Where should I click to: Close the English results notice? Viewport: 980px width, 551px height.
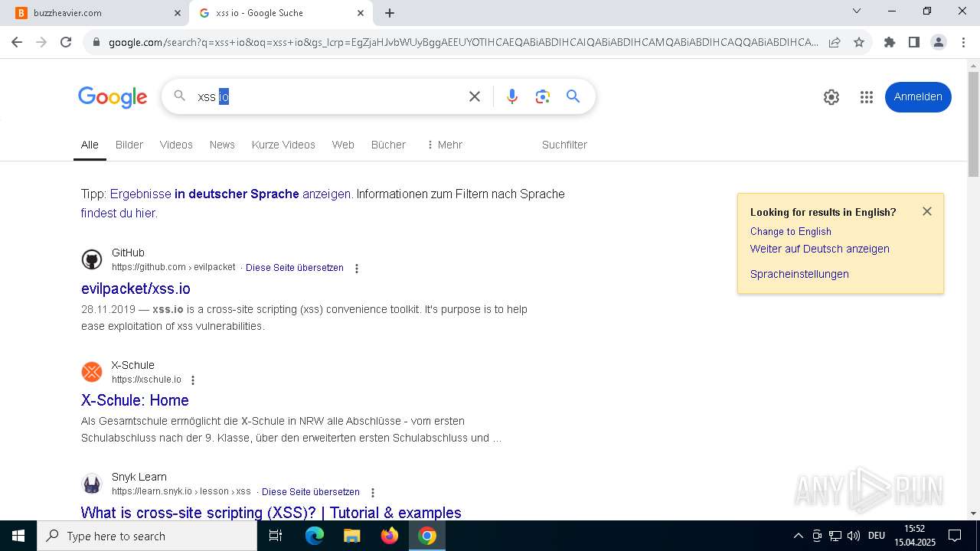[x=927, y=211]
